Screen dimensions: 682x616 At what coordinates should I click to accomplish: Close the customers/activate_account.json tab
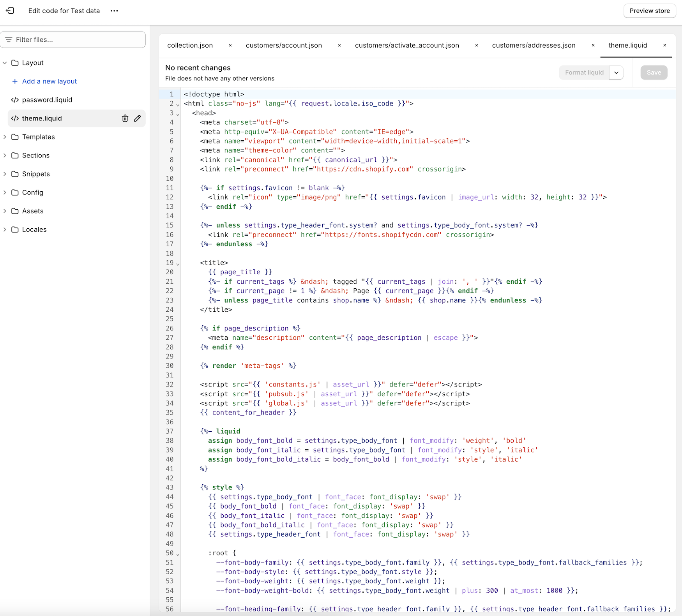[x=477, y=46]
